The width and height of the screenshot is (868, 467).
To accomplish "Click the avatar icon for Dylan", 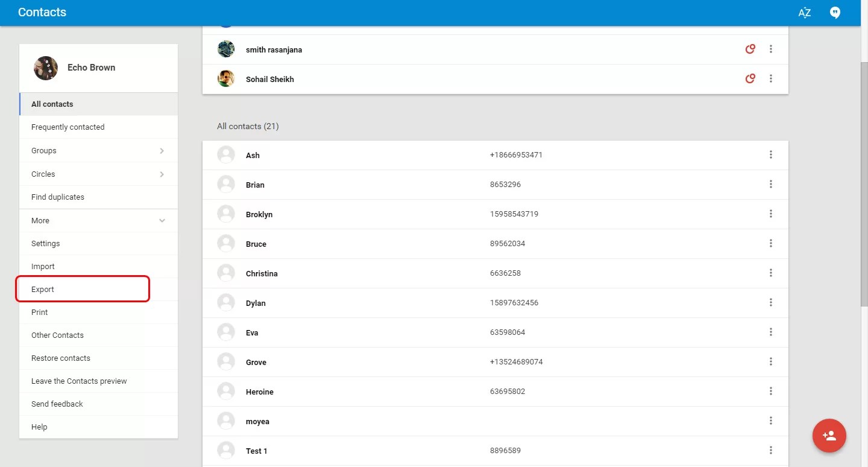I will point(226,302).
